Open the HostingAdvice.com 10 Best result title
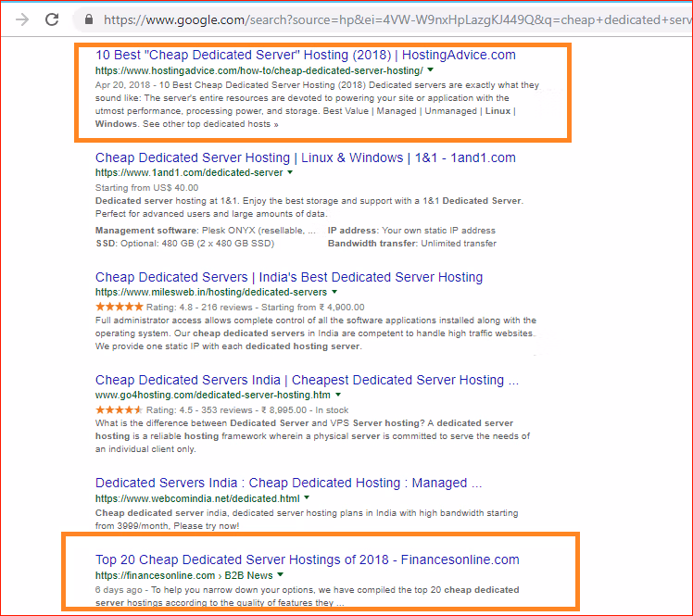The height and width of the screenshot is (616, 693). (306, 55)
